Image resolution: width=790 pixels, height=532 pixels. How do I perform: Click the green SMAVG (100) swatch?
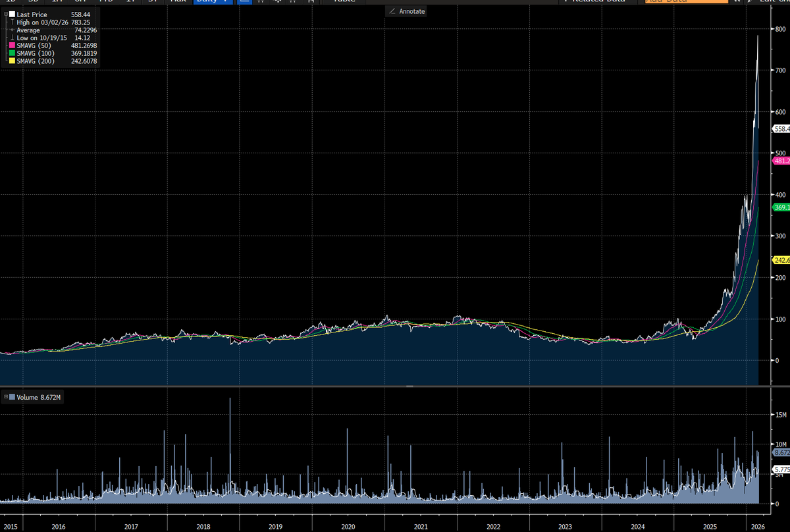pos(13,53)
